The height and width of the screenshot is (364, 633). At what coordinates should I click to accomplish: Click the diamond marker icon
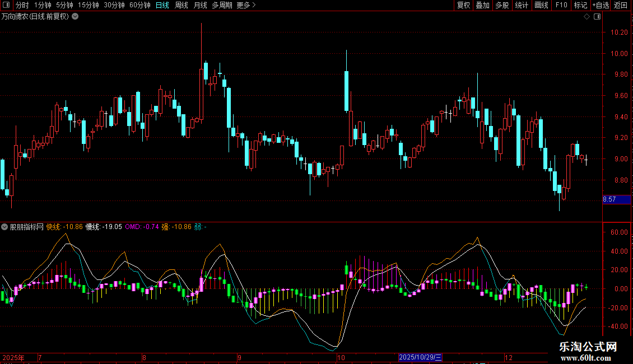coord(587,17)
